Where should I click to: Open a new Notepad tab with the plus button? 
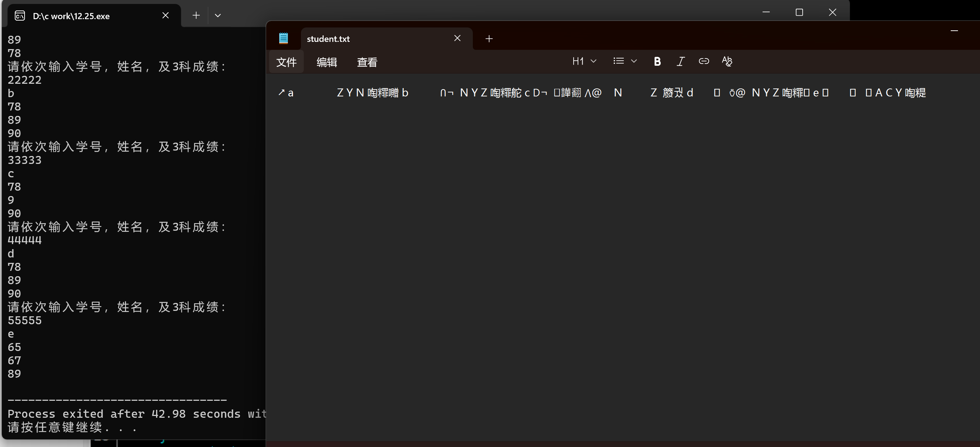489,38
